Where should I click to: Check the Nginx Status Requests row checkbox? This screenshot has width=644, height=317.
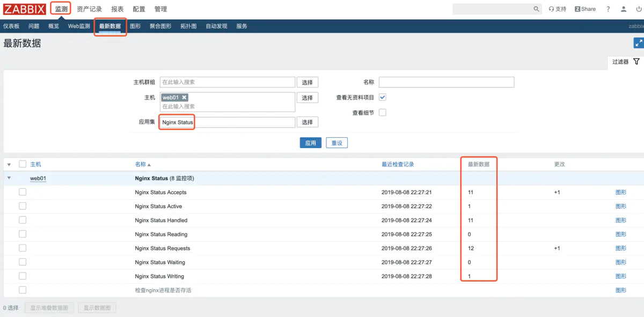click(23, 248)
